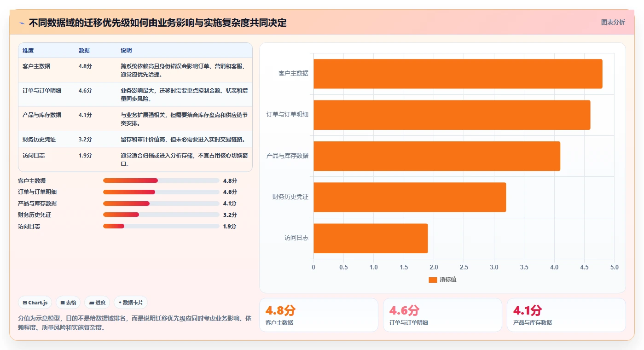Click the 访问日志 chart axis label

click(x=296, y=238)
